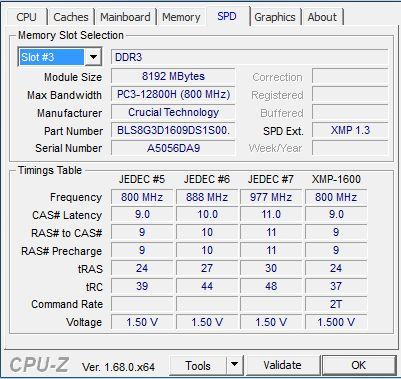Click the 10.0 CAS# Latency cell
401x379 pixels.
click(x=207, y=214)
